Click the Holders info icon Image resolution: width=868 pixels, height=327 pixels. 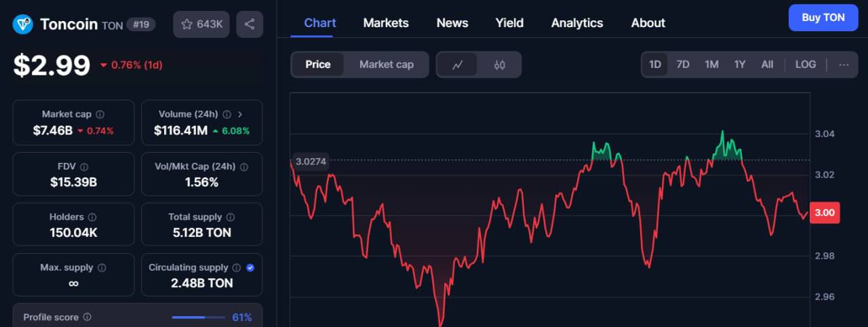tap(92, 217)
